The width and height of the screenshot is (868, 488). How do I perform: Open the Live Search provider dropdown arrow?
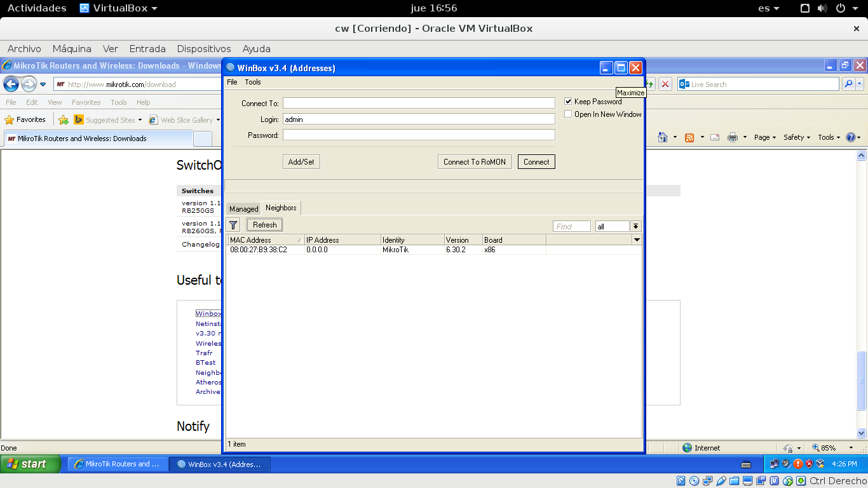pos(860,84)
